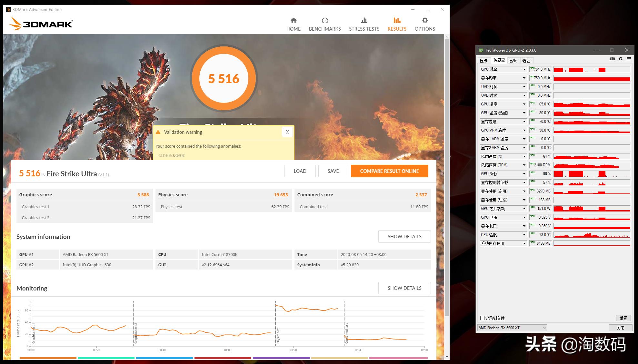Take a GPU-Z screenshot with the camera icon
The height and width of the screenshot is (364, 638).
[x=612, y=59]
